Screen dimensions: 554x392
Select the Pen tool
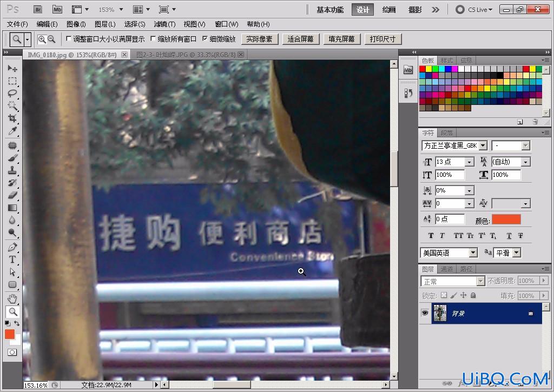point(12,247)
